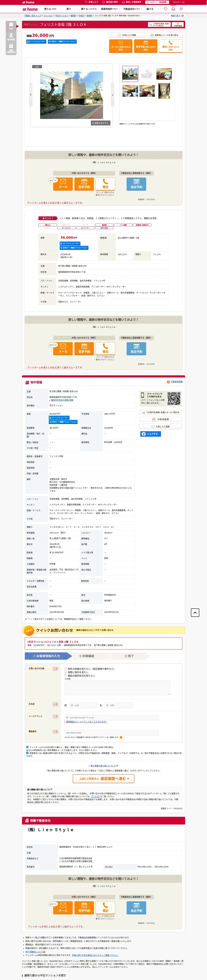Go to TOP via the left sidebar

point(11,26)
